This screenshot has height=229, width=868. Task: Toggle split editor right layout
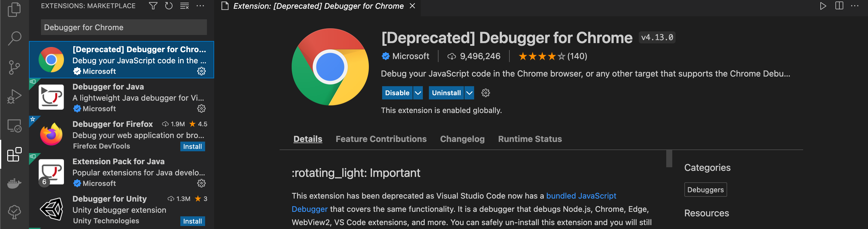pos(839,6)
